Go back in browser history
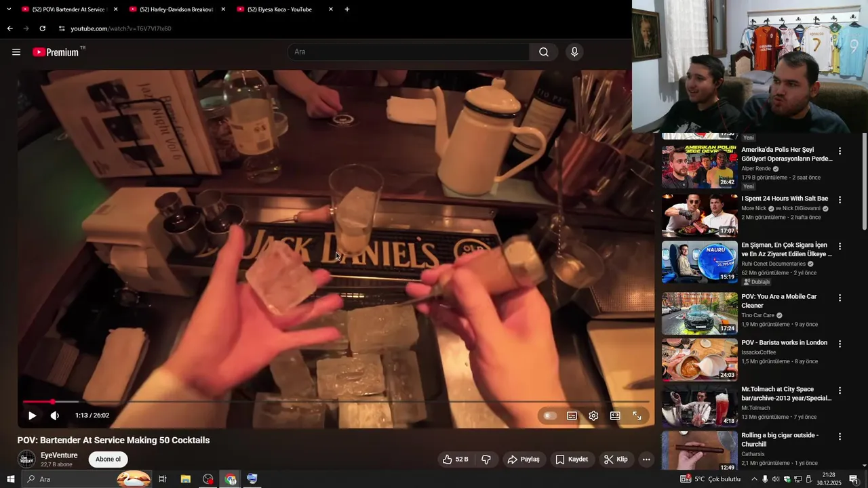The height and width of the screenshot is (488, 868). pyautogui.click(x=9, y=28)
